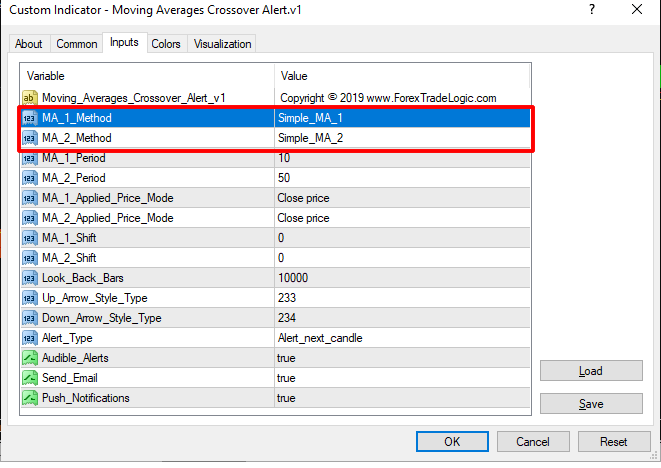Click the Audible_Alerts boolean icon
Screen dimensions: 661x468
(x=30, y=358)
